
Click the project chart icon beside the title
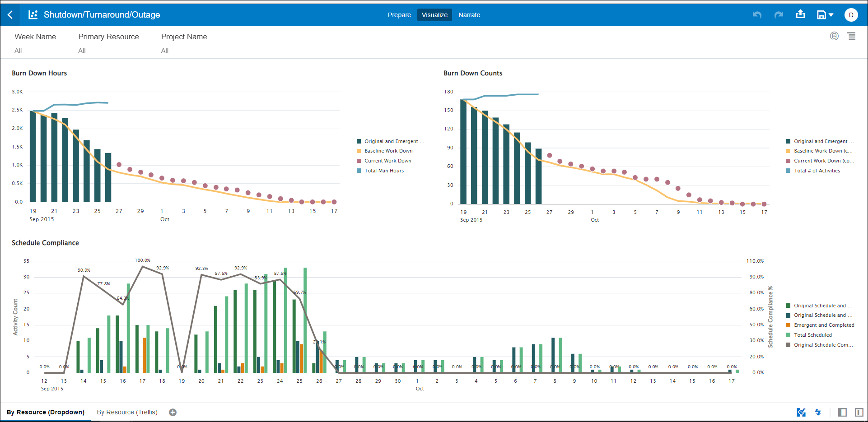(x=33, y=15)
